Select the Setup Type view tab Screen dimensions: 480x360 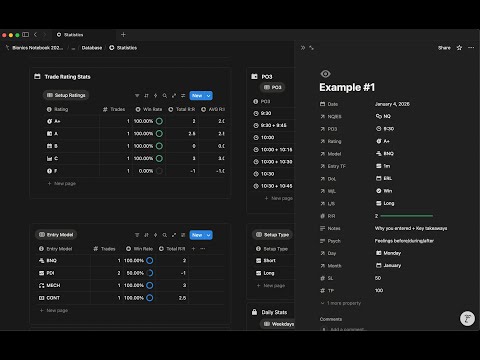(x=272, y=235)
